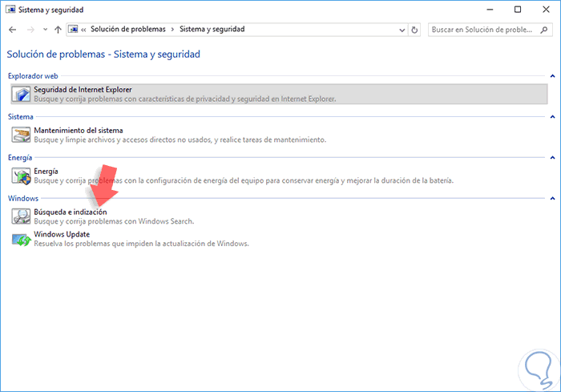
Task: Open dropdown after Solución de problemas breadcrumb
Action: [x=172, y=30]
